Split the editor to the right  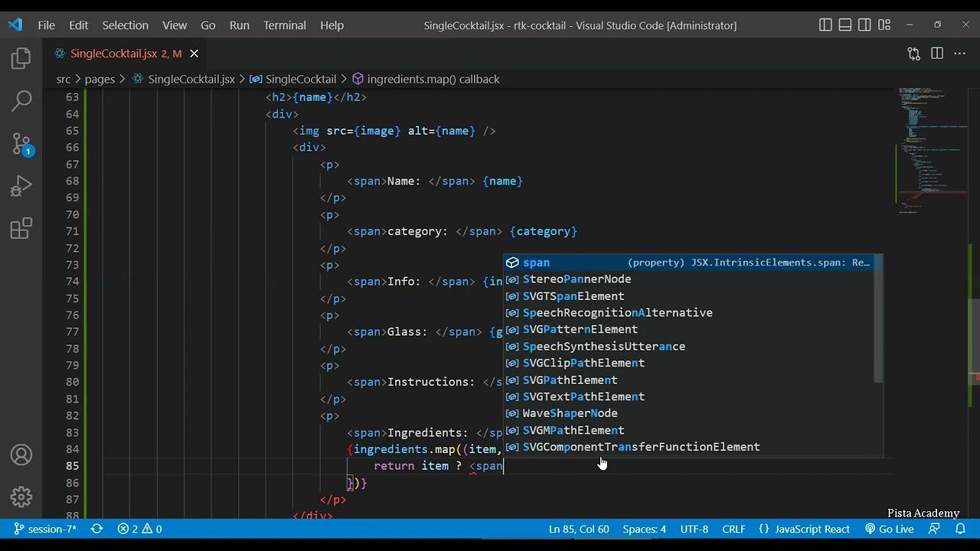pyautogui.click(x=937, y=54)
